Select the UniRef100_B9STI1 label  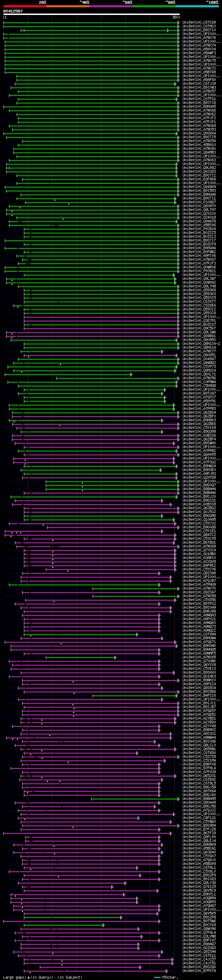tap(199, 198)
